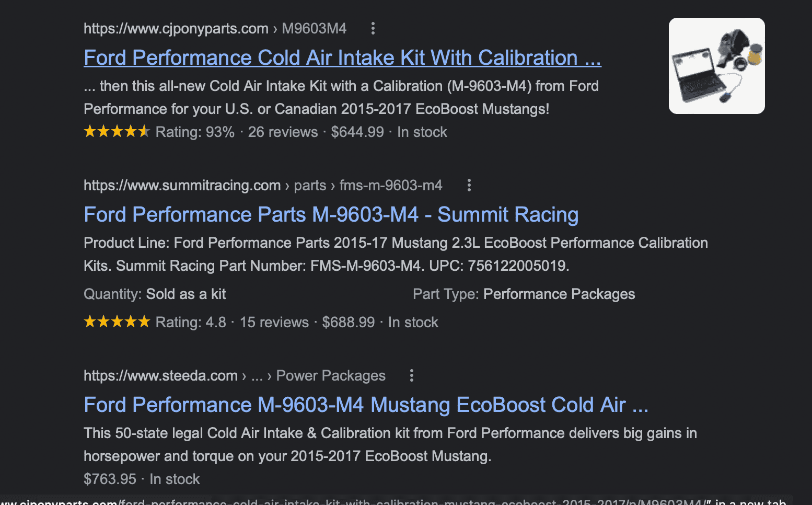Viewport: 812px width, 505px height.
Task: Click the 'Quantity: Sold as a kit' text
Action: point(155,294)
